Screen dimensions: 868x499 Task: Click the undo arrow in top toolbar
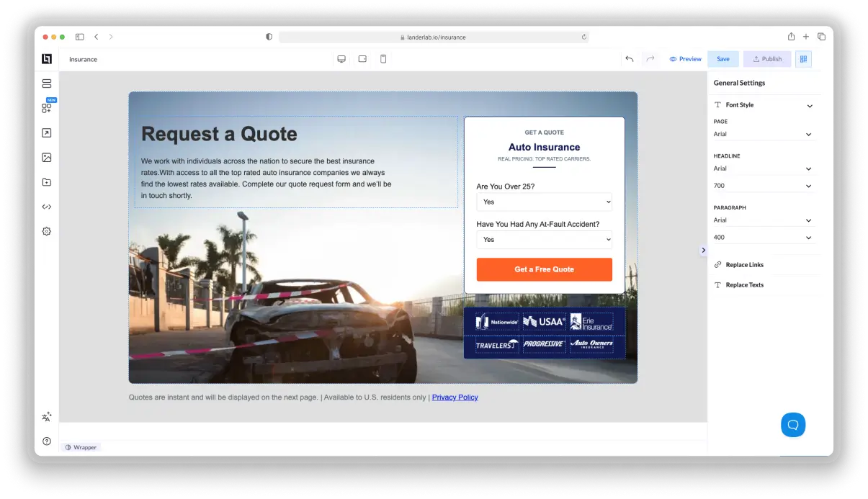click(629, 59)
